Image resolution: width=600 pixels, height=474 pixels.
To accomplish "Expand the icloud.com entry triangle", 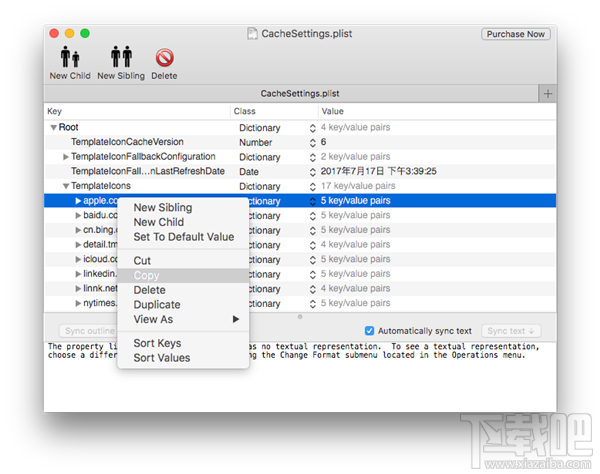I will [x=78, y=259].
